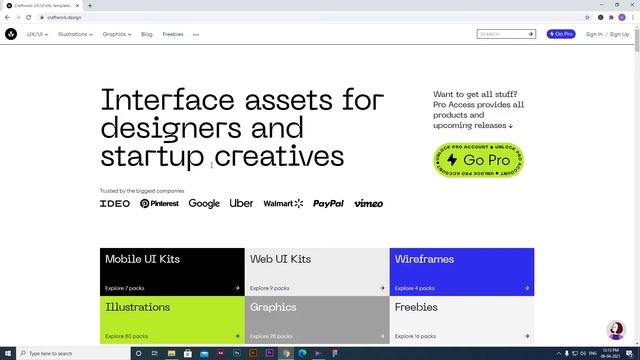Open the Freebies category card

(462, 320)
